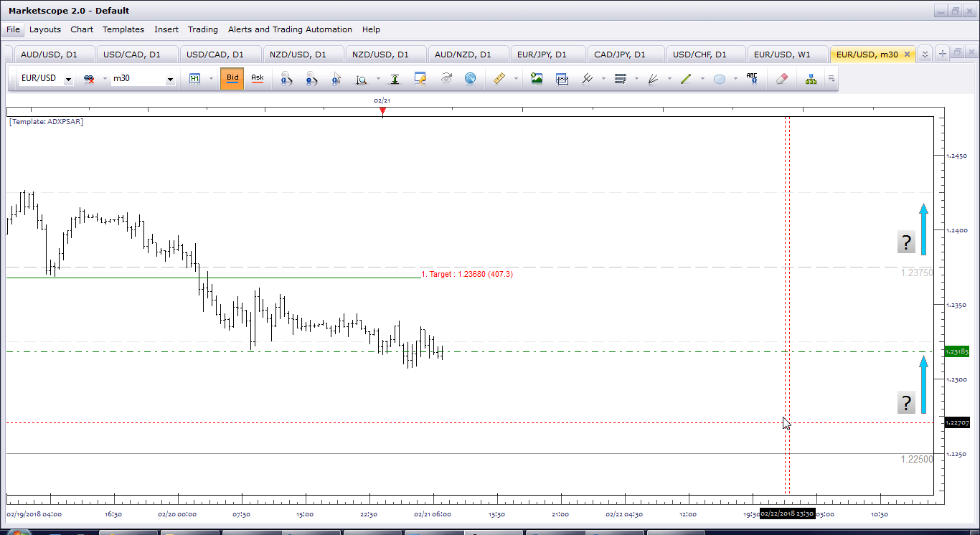Select the Andrews pitchfork tool
The height and width of the screenshot is (535, 980).
coord(588,79)
